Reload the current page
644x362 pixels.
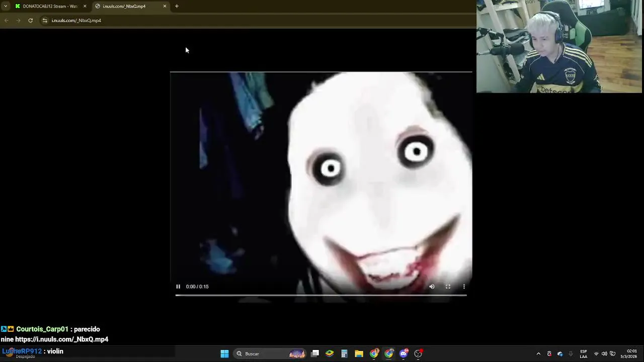(x=30, y=21)
